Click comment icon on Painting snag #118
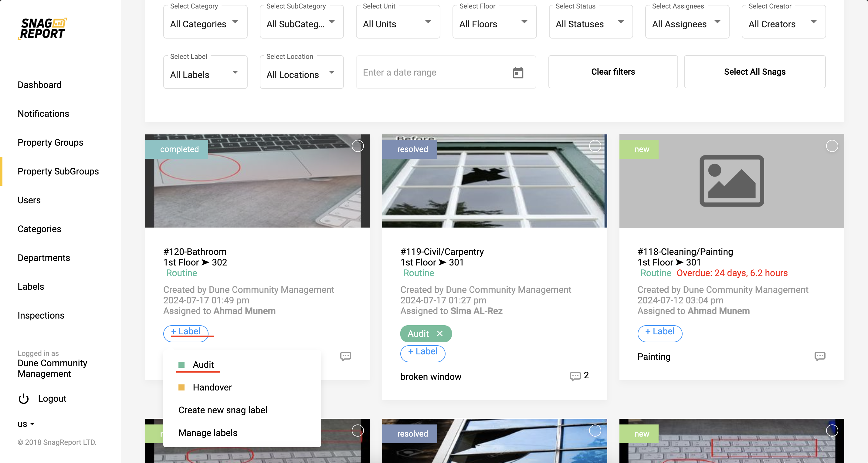Viewport: 868px width, 463px height. pyautogui.click(x=819, y=356)
